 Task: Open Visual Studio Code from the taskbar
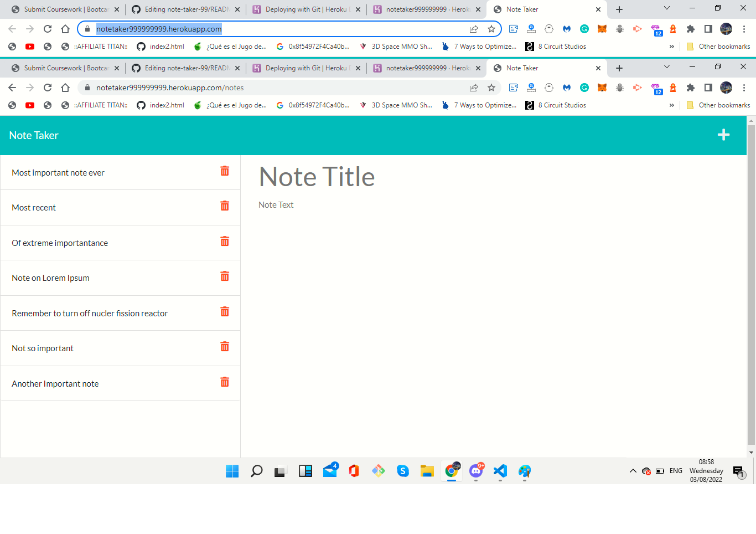500,471
